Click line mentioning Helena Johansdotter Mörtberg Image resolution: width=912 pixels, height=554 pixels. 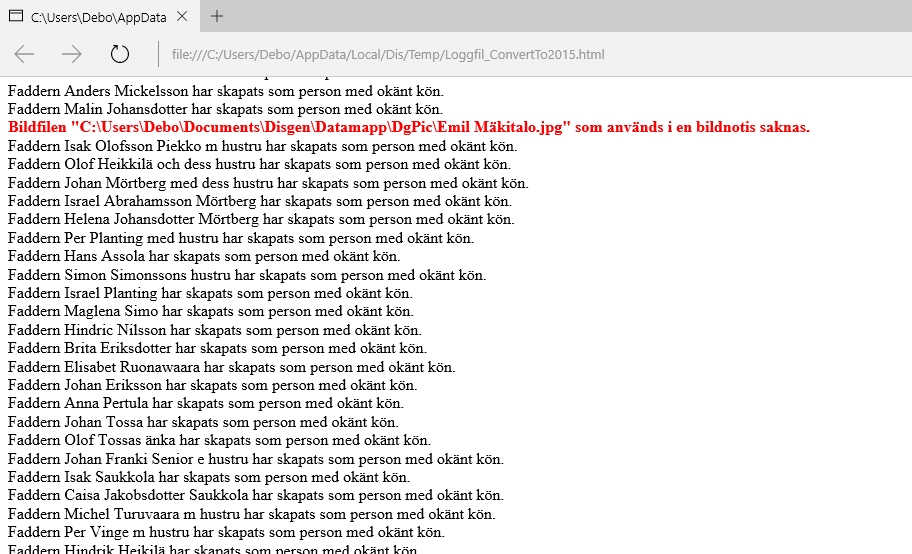click(261, 219)
